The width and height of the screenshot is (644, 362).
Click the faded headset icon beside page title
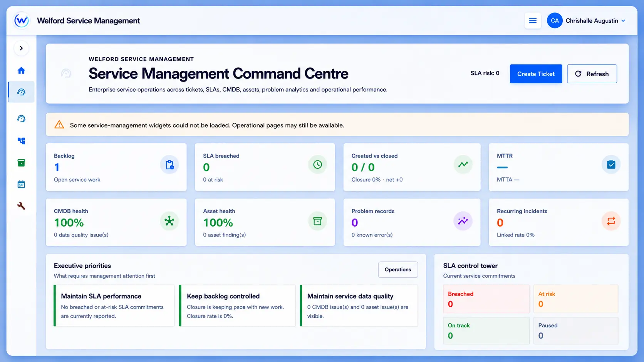tap(66, 73)
